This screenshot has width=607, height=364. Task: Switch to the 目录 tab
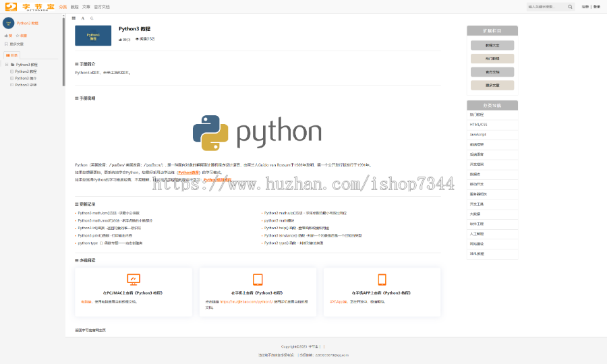pyautogui.click(x=11, y=55)
